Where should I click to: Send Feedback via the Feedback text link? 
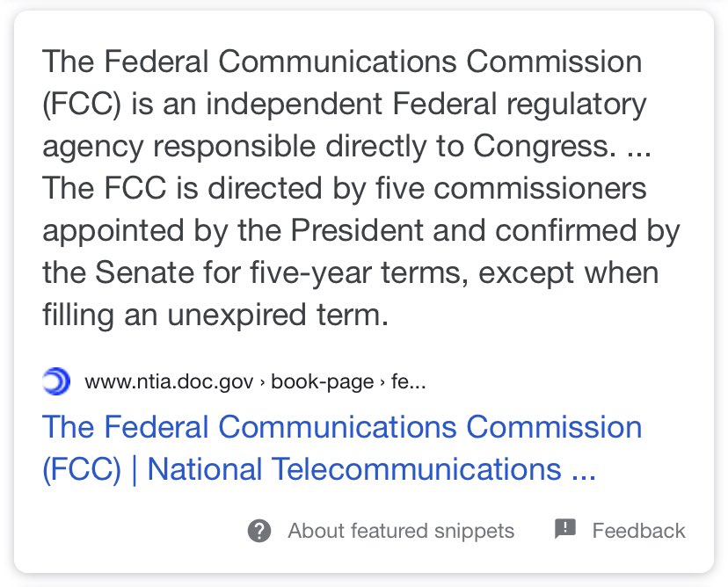click(x=638, y=531)
